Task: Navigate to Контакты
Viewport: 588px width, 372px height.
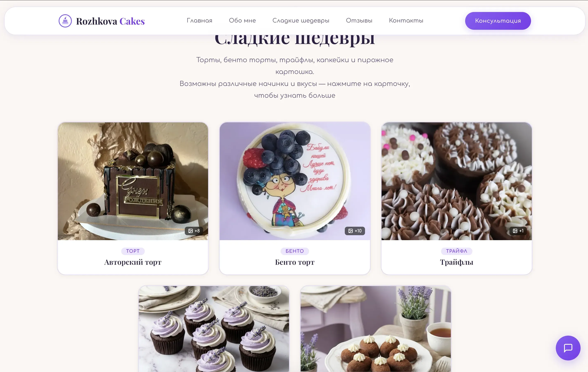Action: point(406,20)
